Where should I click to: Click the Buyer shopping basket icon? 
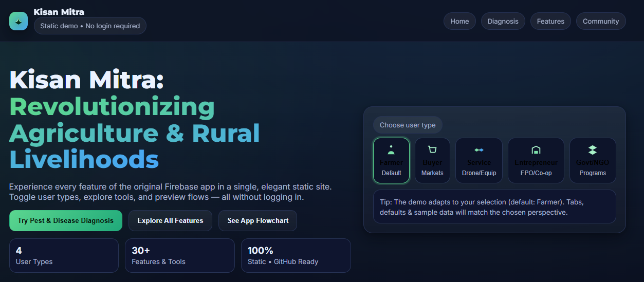pyautogui.click(x=432, y=150)
